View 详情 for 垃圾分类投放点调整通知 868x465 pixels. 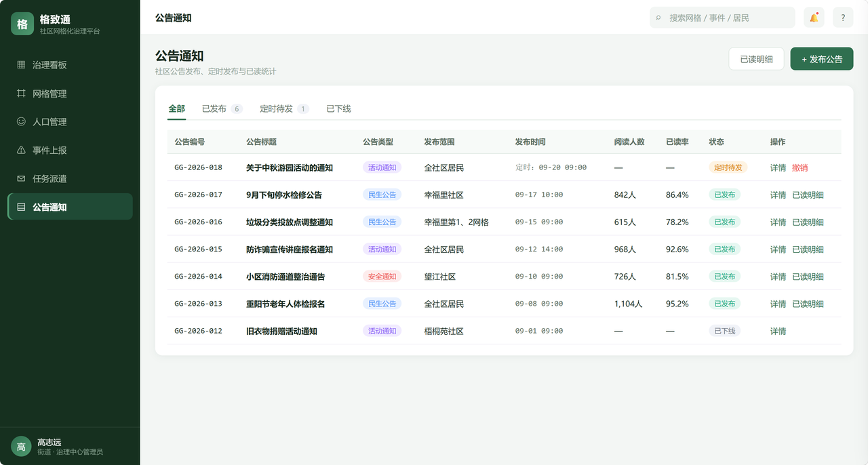pyautogui.click(x=778, y=222)
